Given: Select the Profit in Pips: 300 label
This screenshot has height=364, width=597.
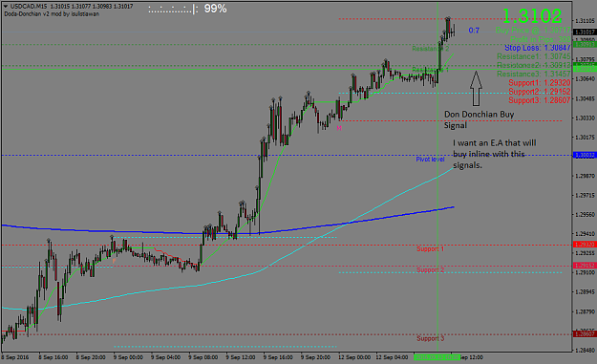Looking at the screenshot, I should coord(541,39).
